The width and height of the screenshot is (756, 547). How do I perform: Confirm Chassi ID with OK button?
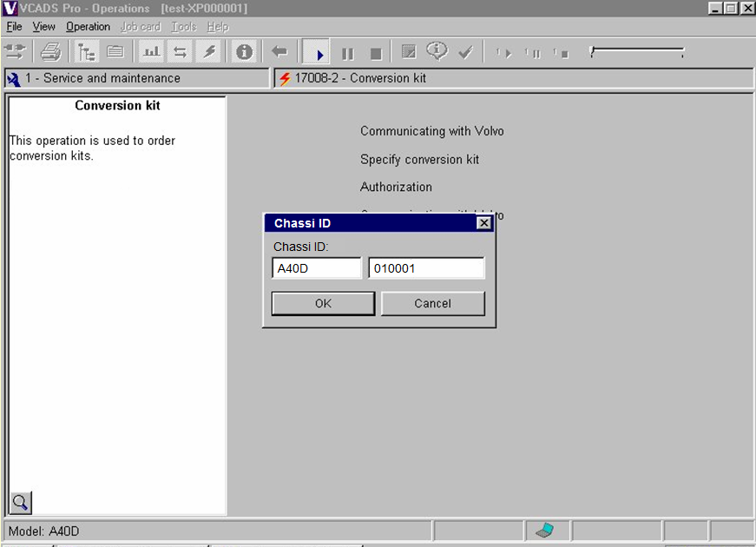click(323, 303)
